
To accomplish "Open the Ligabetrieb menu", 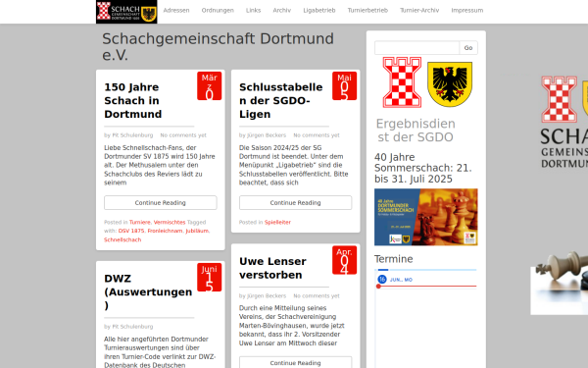I will pyautogui.click(x=319, y=11).
